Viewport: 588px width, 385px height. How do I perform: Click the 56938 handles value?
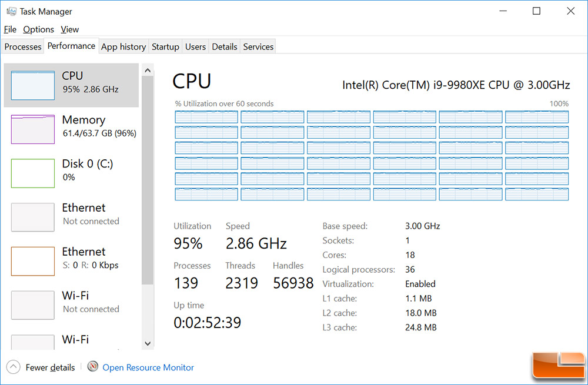[293, 283]
